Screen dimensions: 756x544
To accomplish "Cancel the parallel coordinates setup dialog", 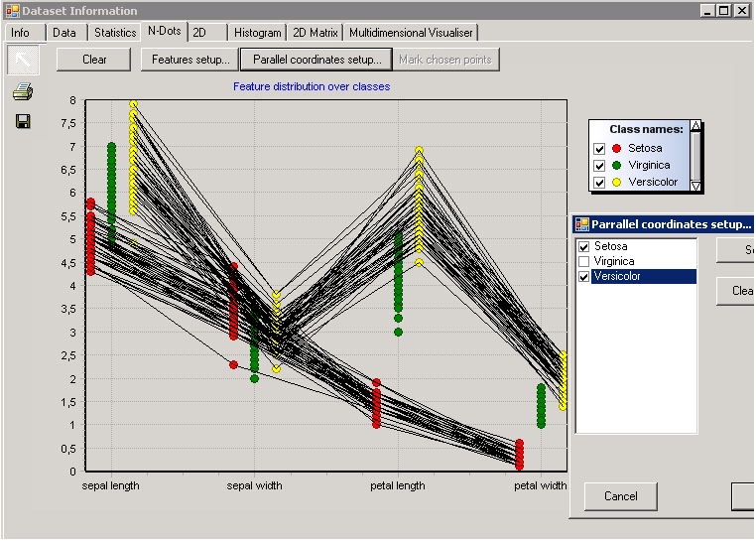I will pyautogui.click(x=620, y=496).
